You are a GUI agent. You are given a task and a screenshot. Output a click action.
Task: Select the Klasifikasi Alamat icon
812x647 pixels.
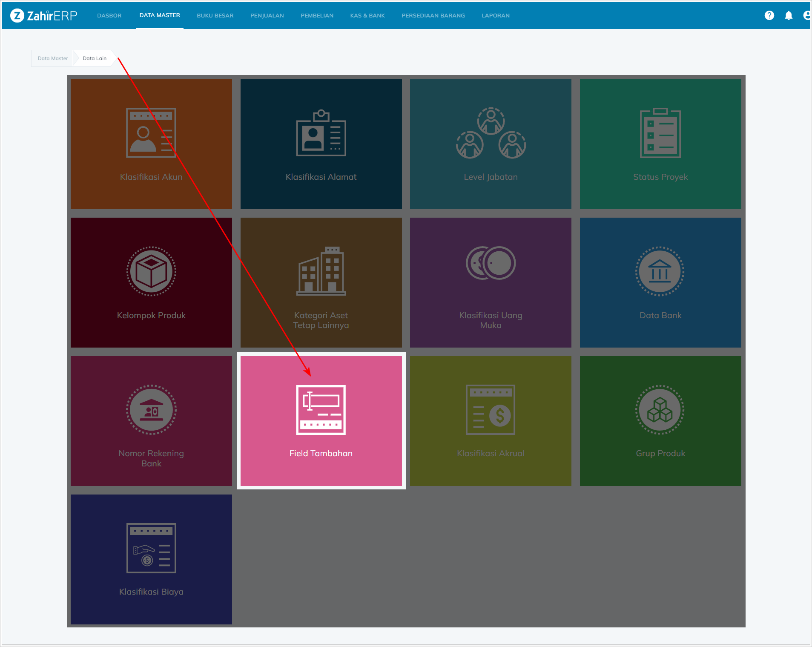[321, 133]
